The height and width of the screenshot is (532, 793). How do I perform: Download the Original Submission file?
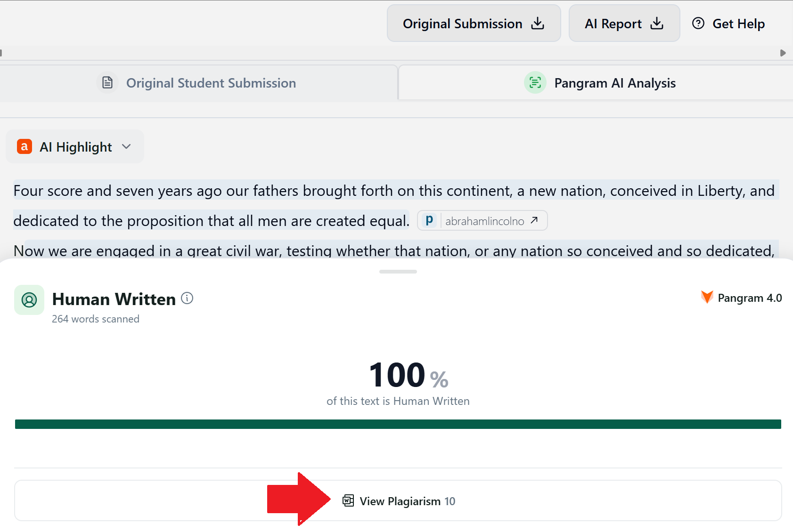click(474, 24)
